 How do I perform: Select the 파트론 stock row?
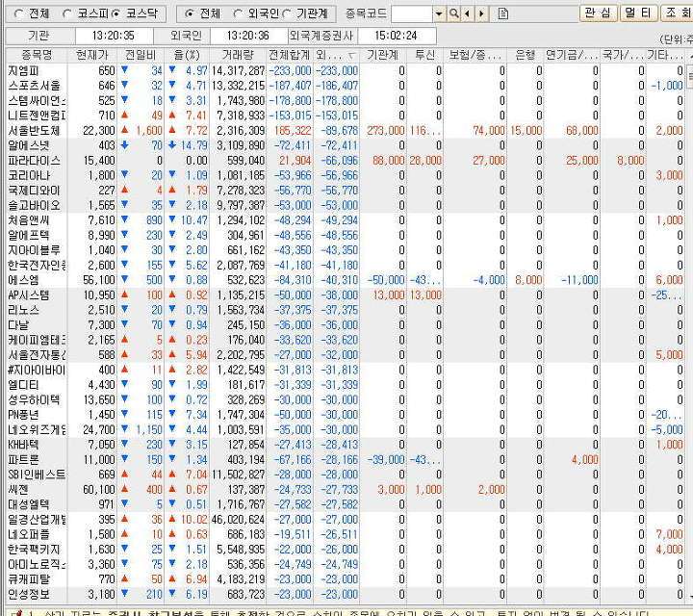(x=345, y=459)
